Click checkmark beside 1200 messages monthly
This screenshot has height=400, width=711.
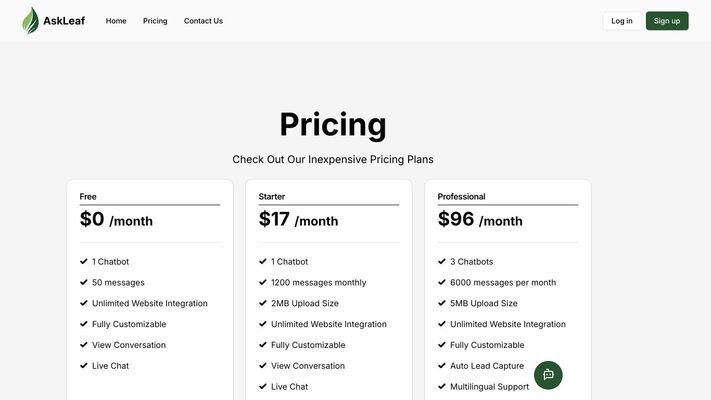click(263, 282)
